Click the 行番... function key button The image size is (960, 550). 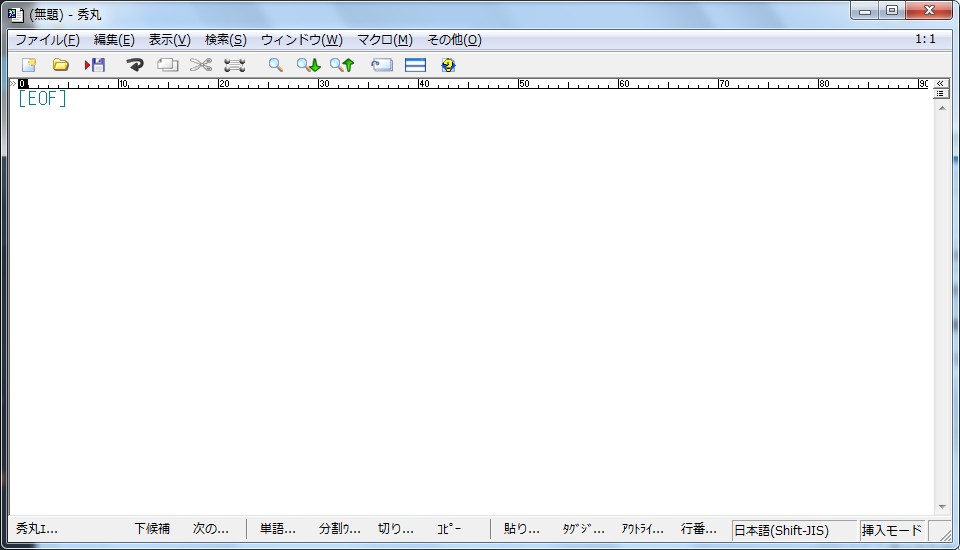(x=699, y=529)
